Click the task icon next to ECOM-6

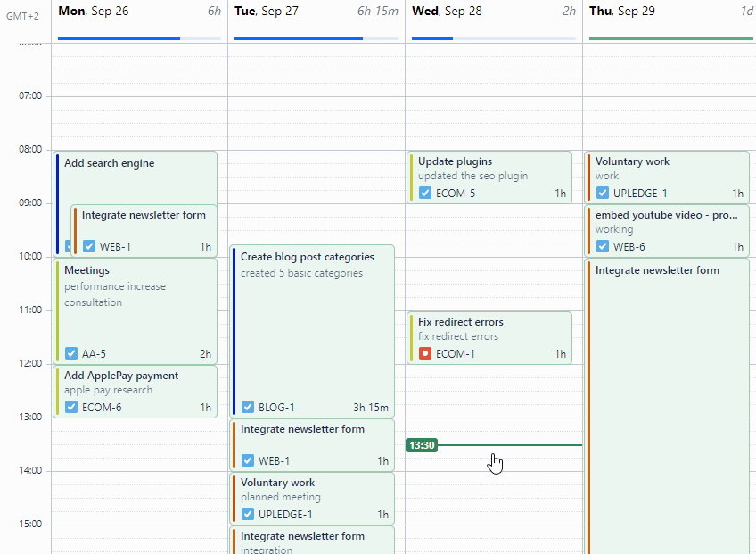pyautogui.click(x=71, y=408)
